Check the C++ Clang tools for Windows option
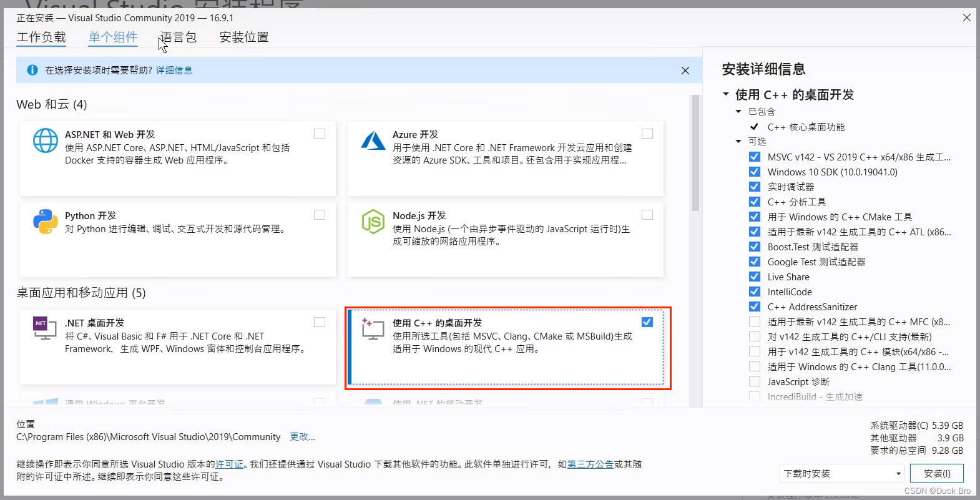This screenshot has width=980, height=500. pos(755,366)
